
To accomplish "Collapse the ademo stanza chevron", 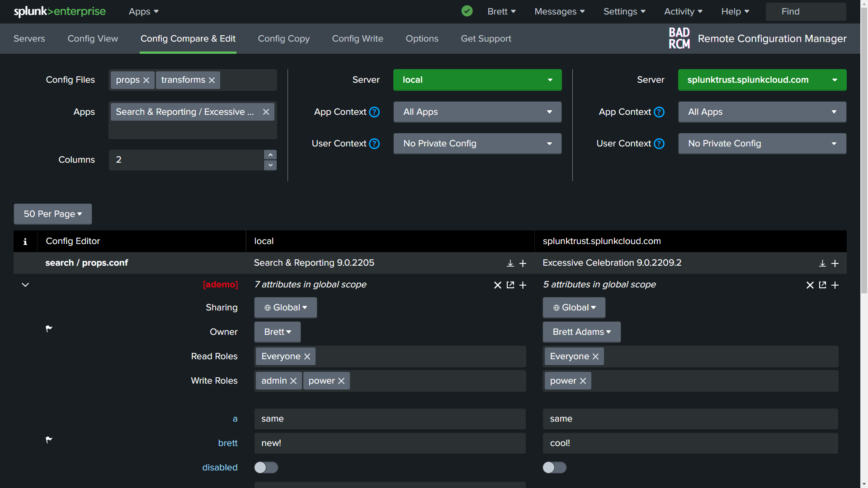I will 25,285.
